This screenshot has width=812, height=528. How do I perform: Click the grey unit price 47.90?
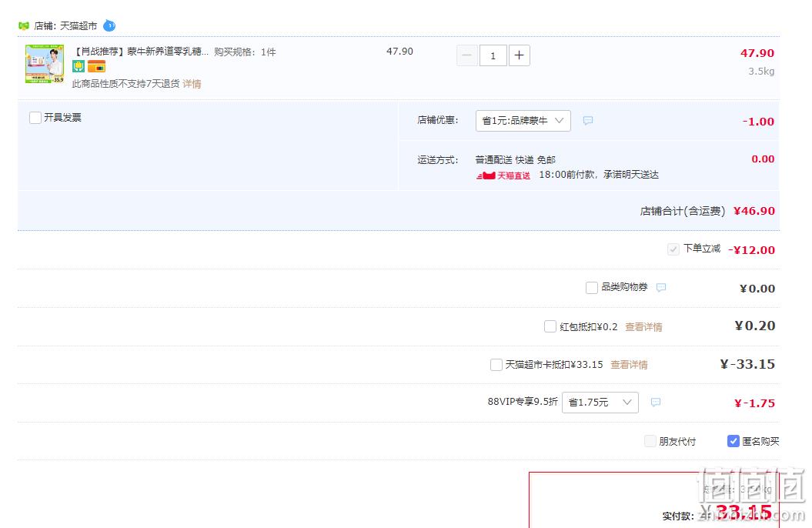click(399, 52)
